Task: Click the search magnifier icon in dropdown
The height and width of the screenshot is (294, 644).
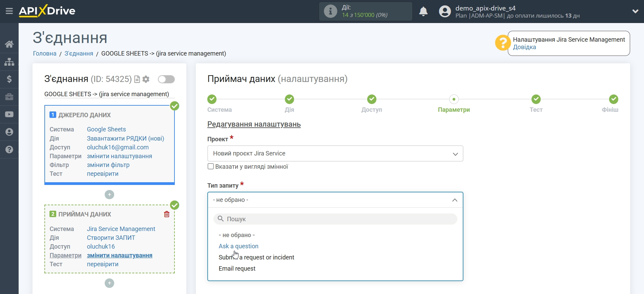Action: [x=221, y=219]
